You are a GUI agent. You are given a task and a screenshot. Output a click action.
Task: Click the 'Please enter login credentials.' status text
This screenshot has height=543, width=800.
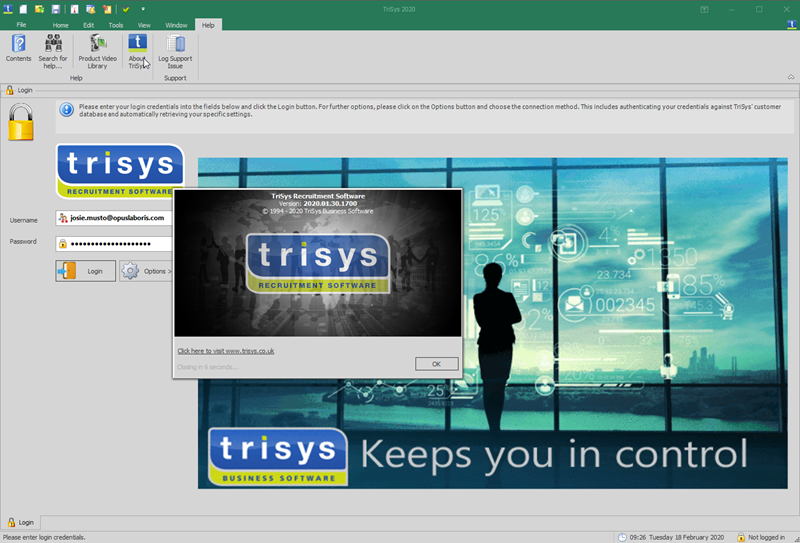point(44,537)
